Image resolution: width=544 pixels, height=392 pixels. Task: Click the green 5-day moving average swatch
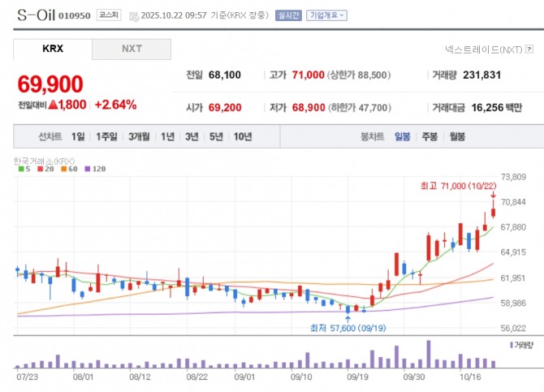[21, 169]
